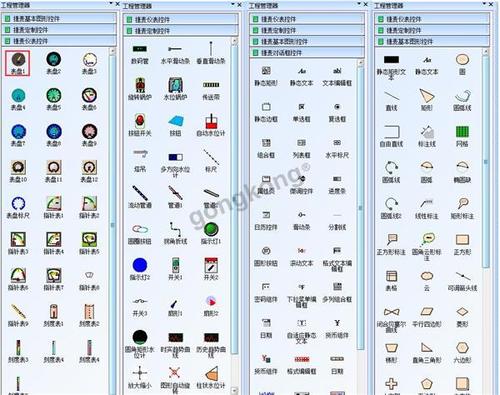
Task: Pick the 列表框 list box control
Action: tap(301, 149)
